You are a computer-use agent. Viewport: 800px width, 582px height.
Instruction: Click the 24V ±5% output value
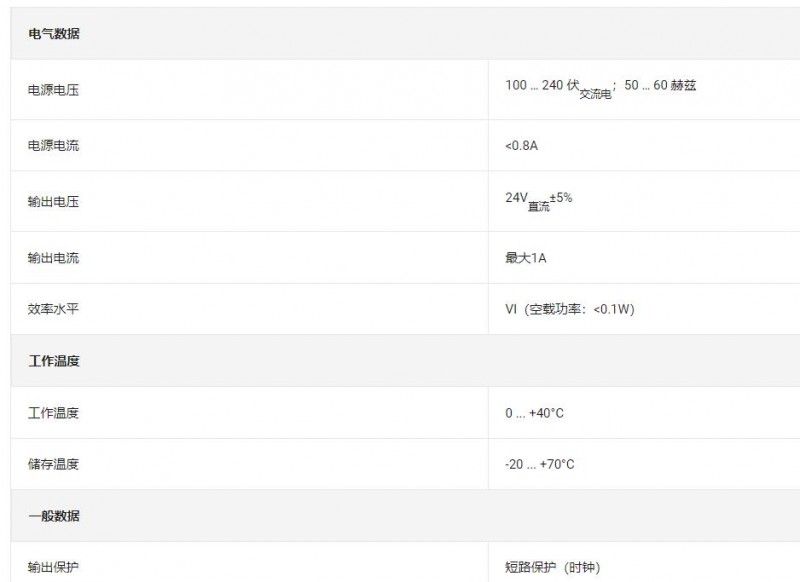[x=539, y=200]
